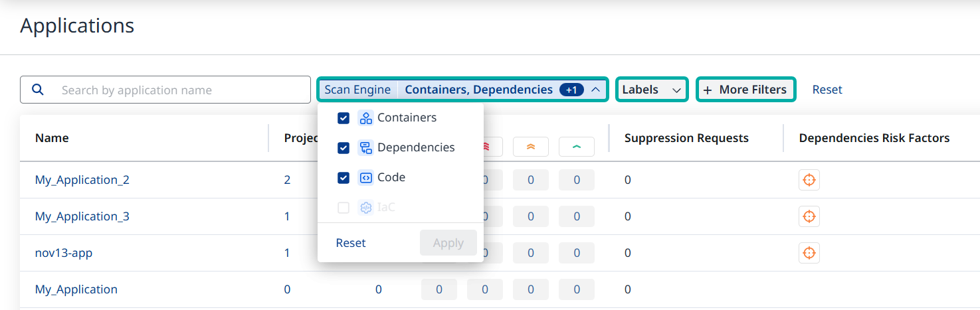Click the Code scan engine icon
980x310 pixels.
click(x=365, y=178)
